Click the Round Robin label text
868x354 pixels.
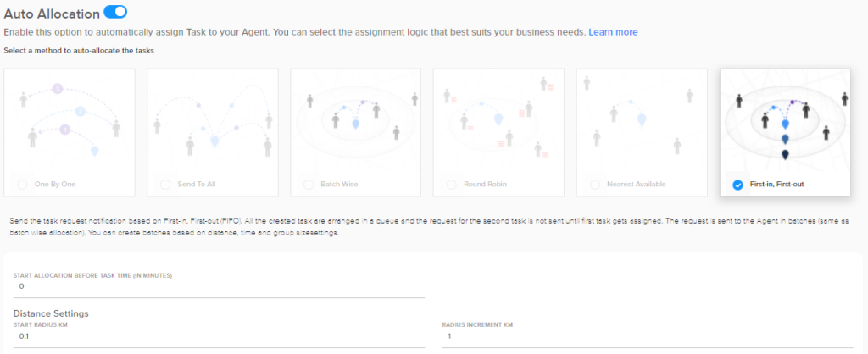pyautogui.click(x=485, y=184)
